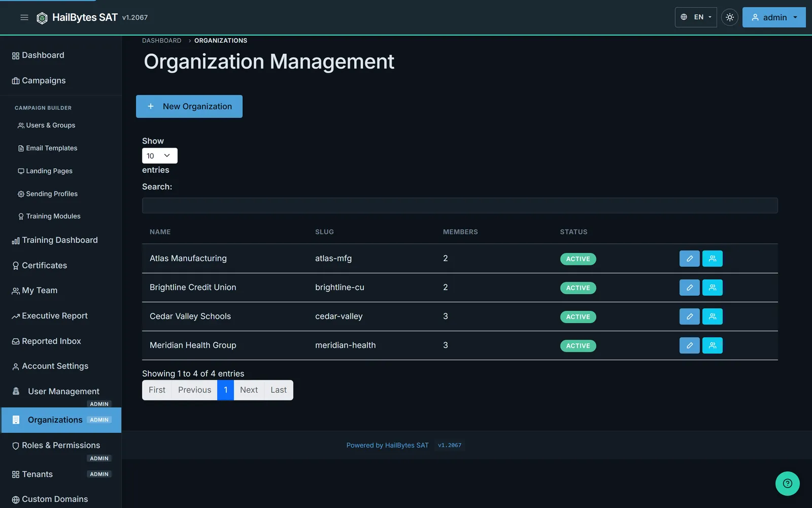This screenshot has width=812, height=508.
Task: Click the cedar-valley slug text
Action: [339, 316]
